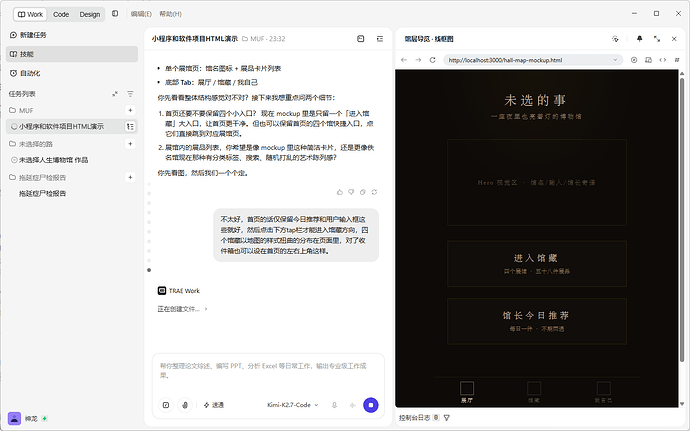Select the 我自己 bottom tab in preview
The height and width of the screenshot is (431, 690).
pyautogui.click(x=603, y=392)
